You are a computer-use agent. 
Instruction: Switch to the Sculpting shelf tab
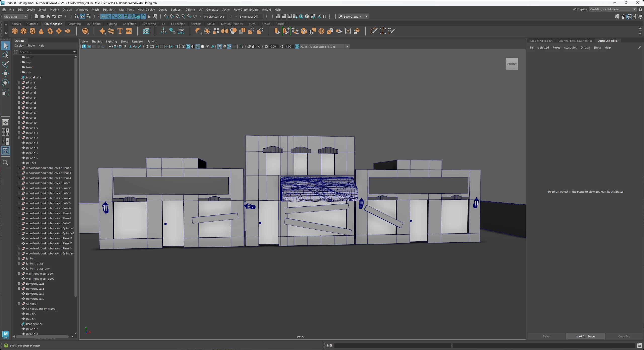tap(74, 24)
